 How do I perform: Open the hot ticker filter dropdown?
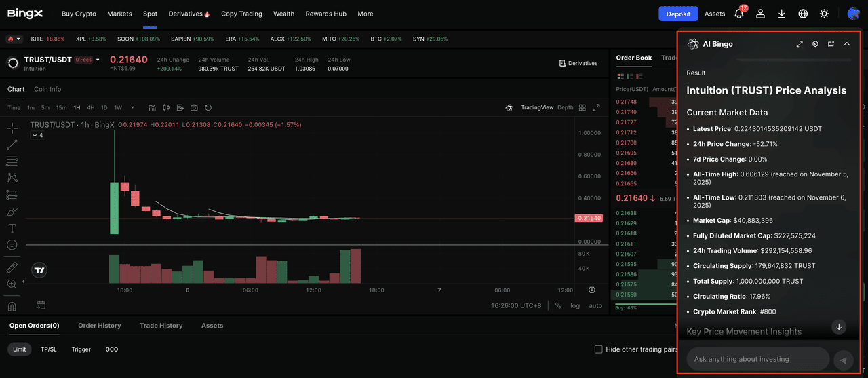14,39
